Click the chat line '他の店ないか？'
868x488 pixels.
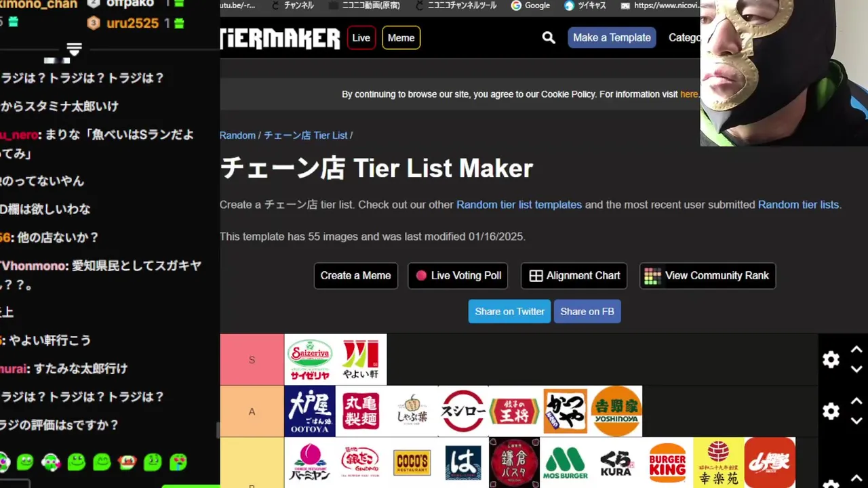click(x=58, y=238)
